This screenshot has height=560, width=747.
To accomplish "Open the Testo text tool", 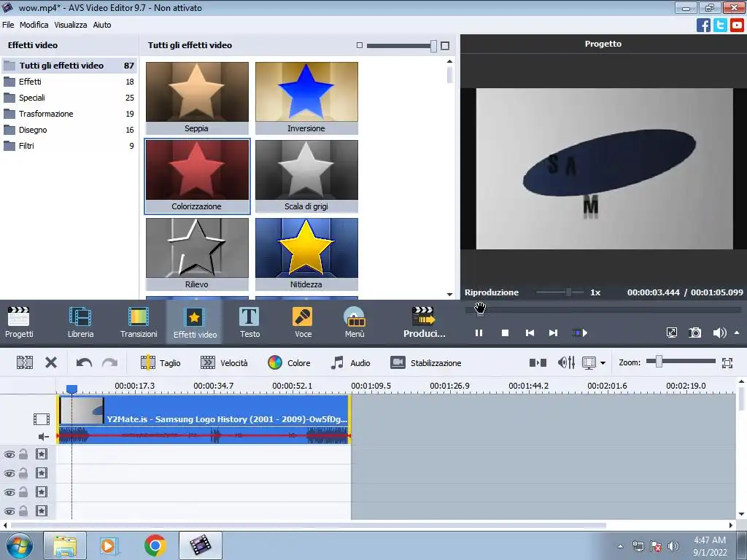I will click(x=249, y=322).
